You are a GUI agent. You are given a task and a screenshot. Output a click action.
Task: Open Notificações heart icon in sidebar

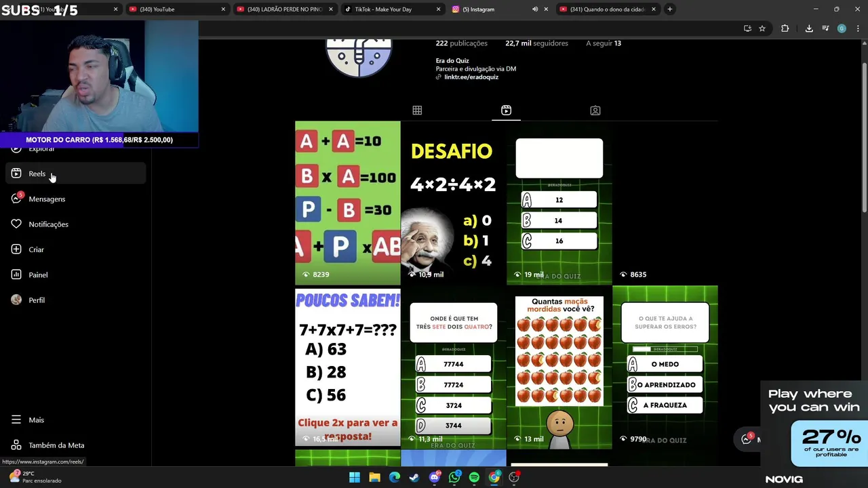click(16, 224)
